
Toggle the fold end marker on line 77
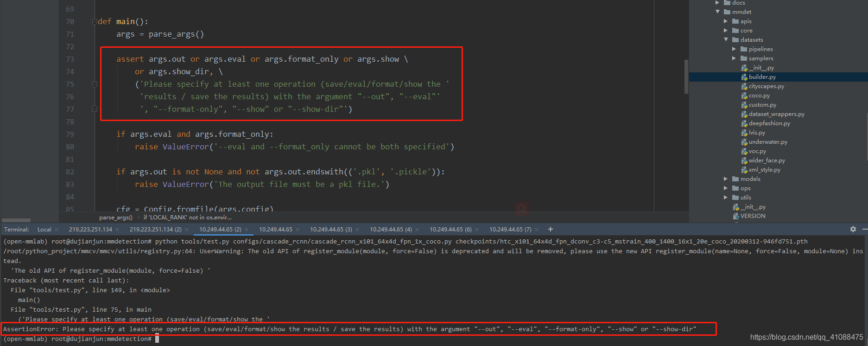[x=95, y=109]
